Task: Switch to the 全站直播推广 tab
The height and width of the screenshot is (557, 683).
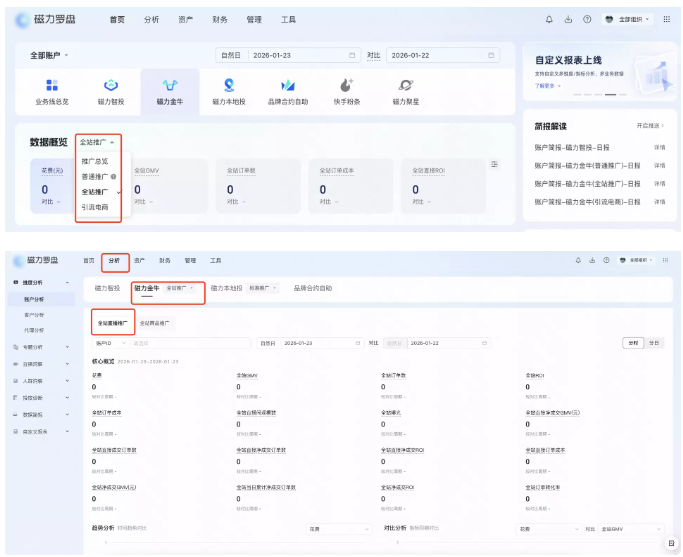Action: point(113,323)
